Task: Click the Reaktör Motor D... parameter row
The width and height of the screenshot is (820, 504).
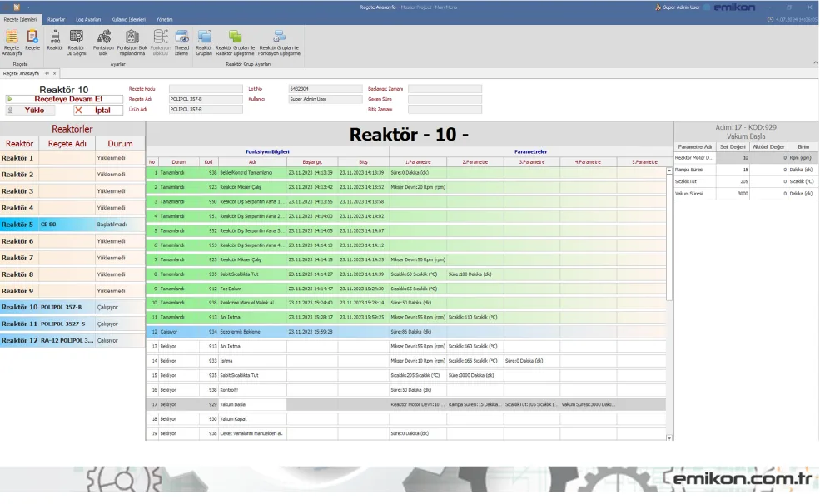Action: click(746, 158)
